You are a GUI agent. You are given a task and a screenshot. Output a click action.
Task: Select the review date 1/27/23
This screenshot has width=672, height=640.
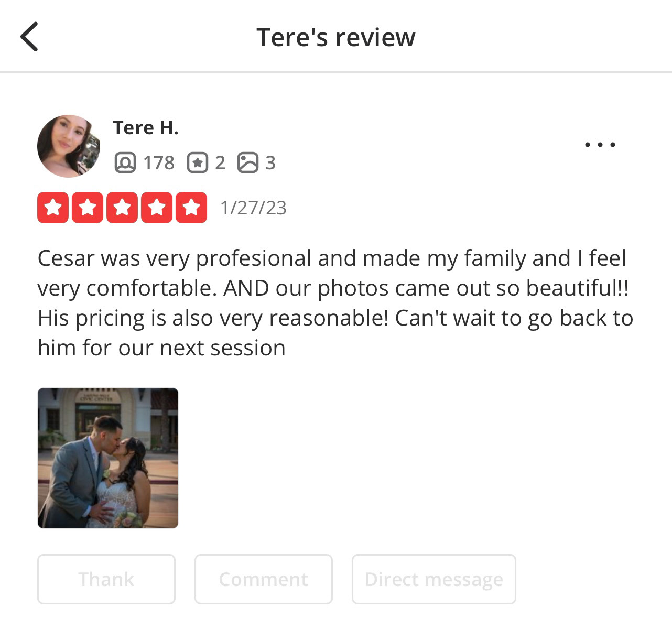[253, 208]
